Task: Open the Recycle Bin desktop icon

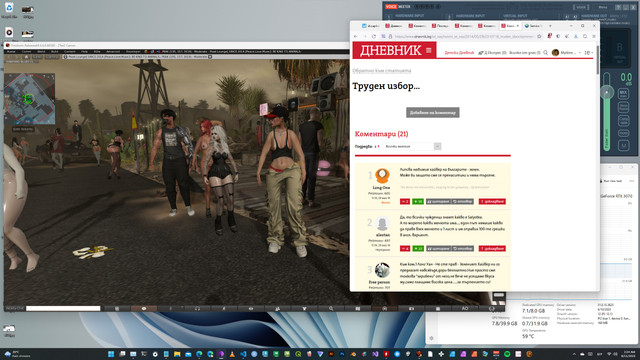Action: (9, 10)
